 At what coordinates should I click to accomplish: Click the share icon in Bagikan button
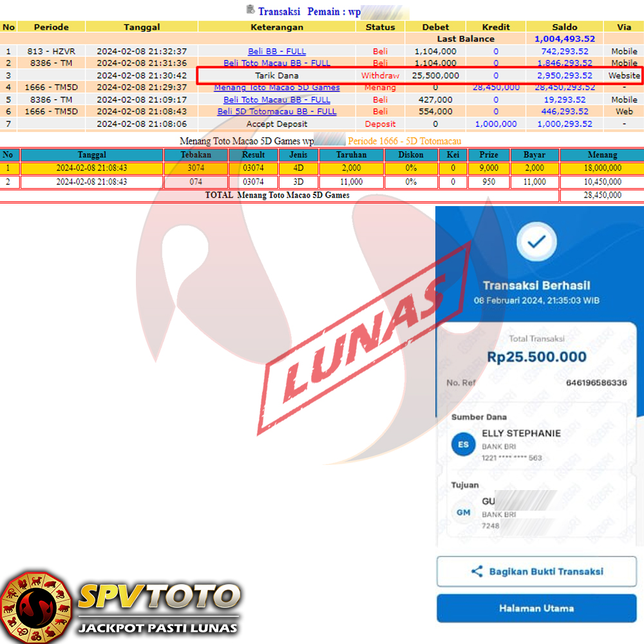point(477,571)
